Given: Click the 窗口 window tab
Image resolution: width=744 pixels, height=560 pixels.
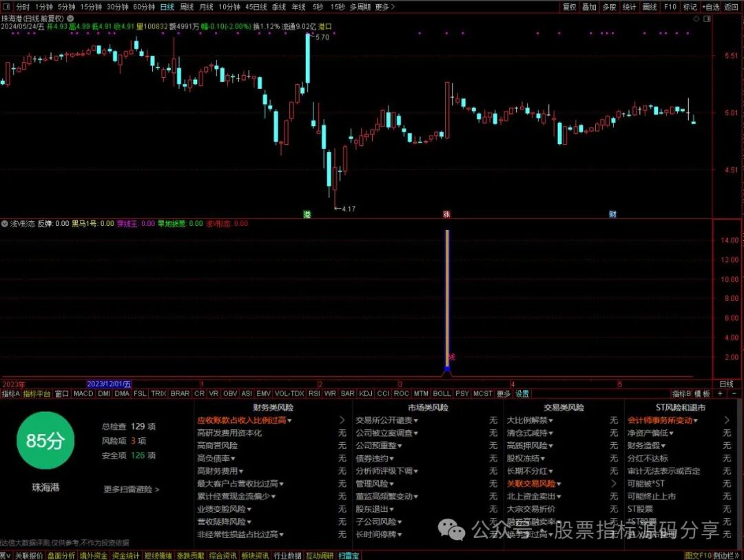Looking at the screenshot, I should coord(62,393).
